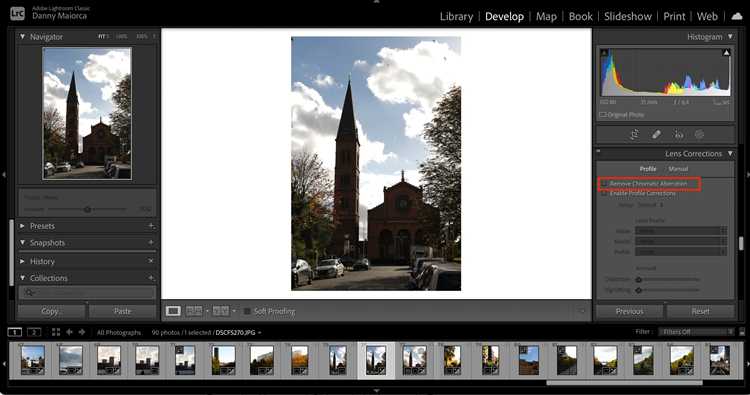Click the search icon in Collections

[x=29, y=292]
